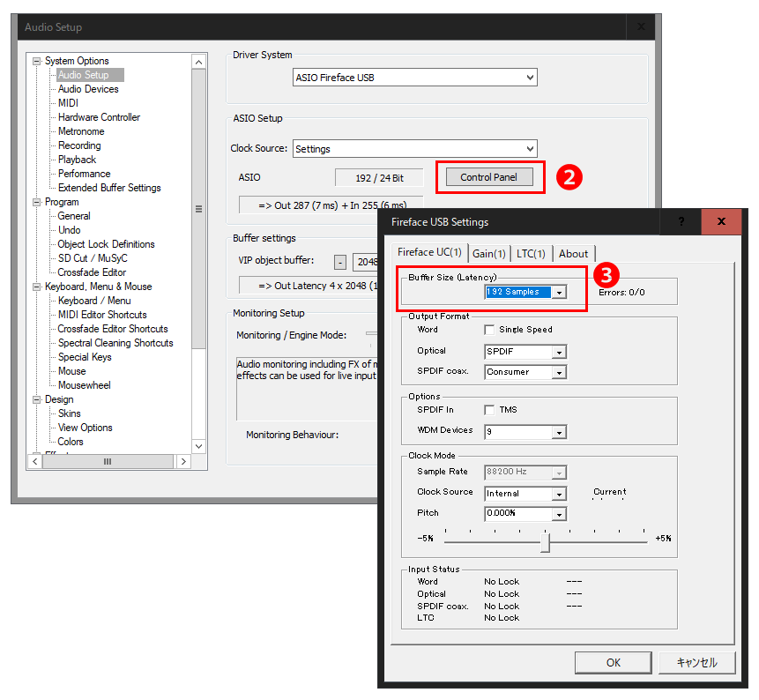This screenshot has height=700, width=759.
Task: Click the pitch slider handle
Action: click(545, 541)
